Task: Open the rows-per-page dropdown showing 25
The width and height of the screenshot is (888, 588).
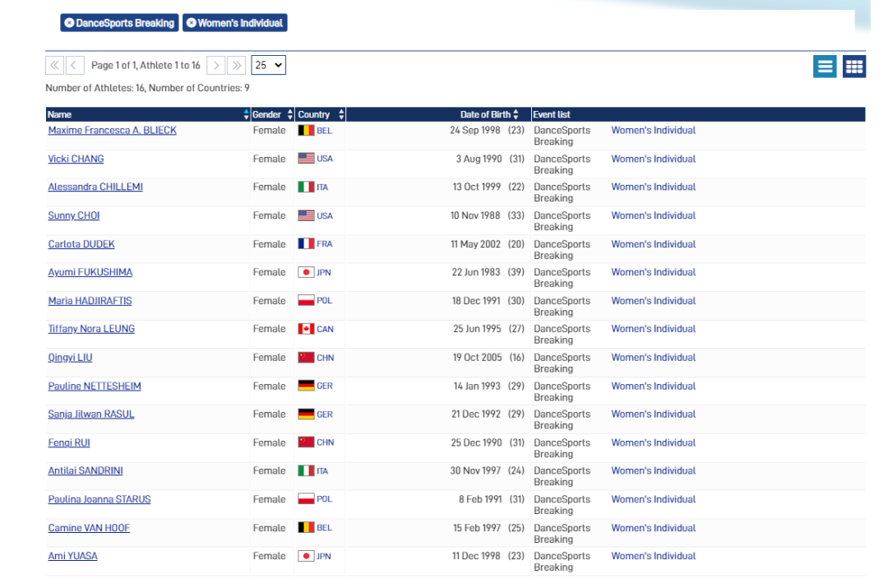Action: 268,66
